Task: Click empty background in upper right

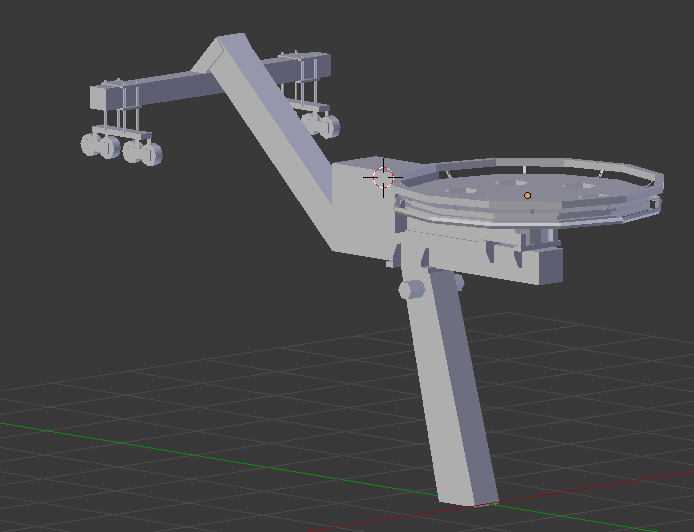Action: pos(600,60)
